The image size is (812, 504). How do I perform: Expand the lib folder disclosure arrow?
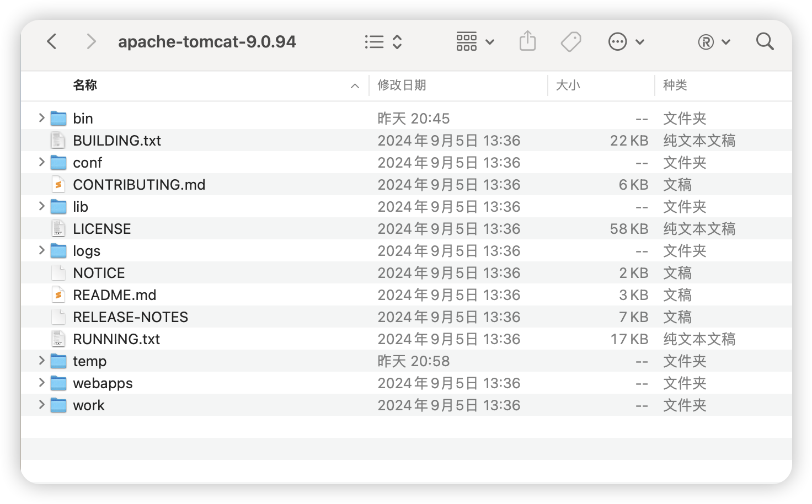coord(41,206)
